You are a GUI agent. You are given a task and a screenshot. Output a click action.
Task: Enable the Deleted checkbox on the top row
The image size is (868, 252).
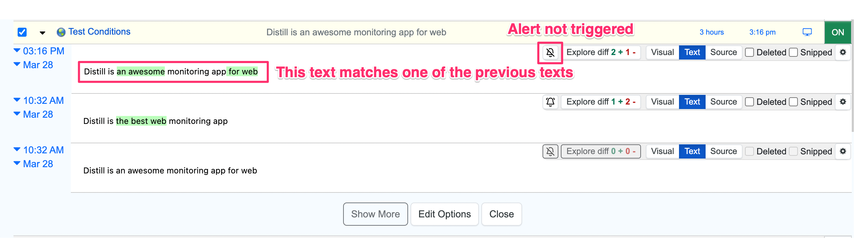(x=749, y=52)
